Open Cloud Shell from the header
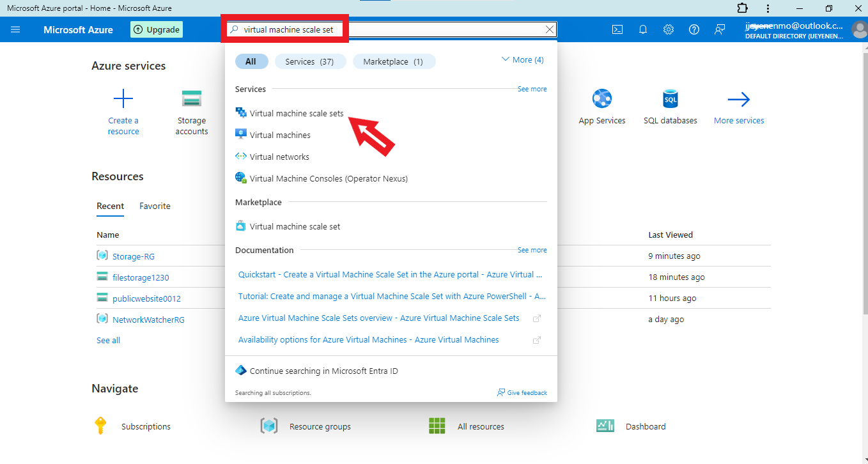The image size is (868, 464). point(617,29)
